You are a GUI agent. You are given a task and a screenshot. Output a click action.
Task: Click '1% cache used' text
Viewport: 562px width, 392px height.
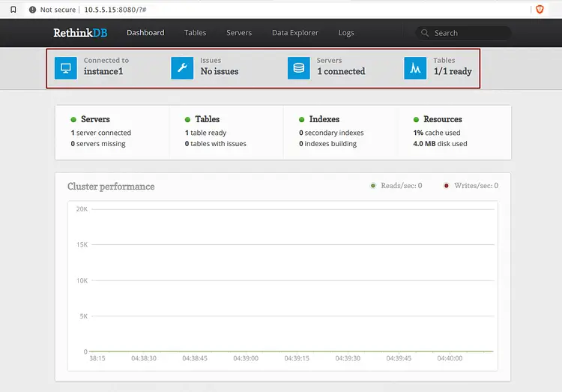pyautogui.click(x=437, y=133)
